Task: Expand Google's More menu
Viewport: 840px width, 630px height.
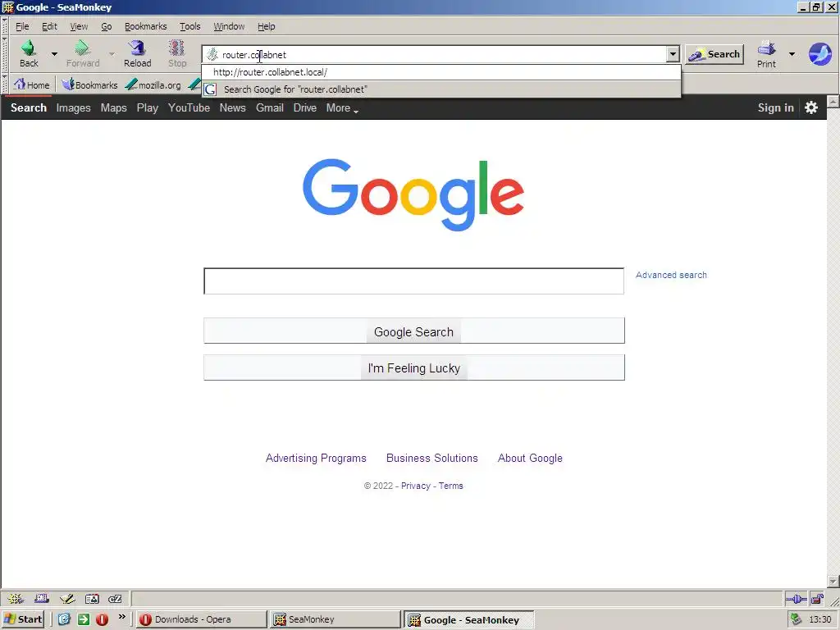Action: click(x=342, y=107)
